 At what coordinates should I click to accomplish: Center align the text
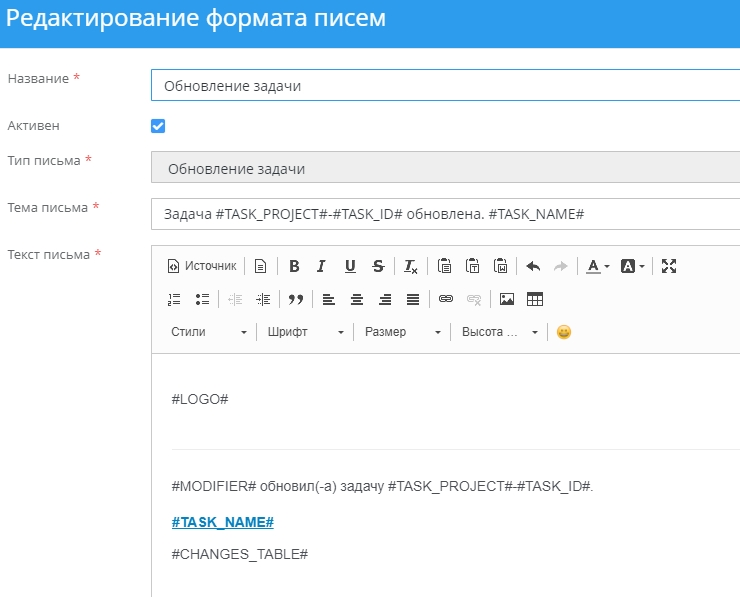(357, 299)
